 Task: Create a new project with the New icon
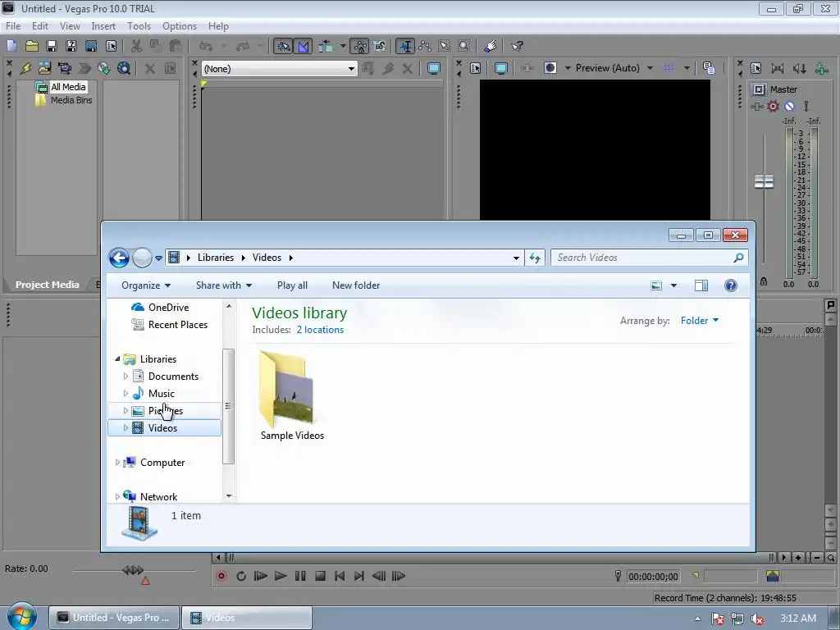click(11, 46)
